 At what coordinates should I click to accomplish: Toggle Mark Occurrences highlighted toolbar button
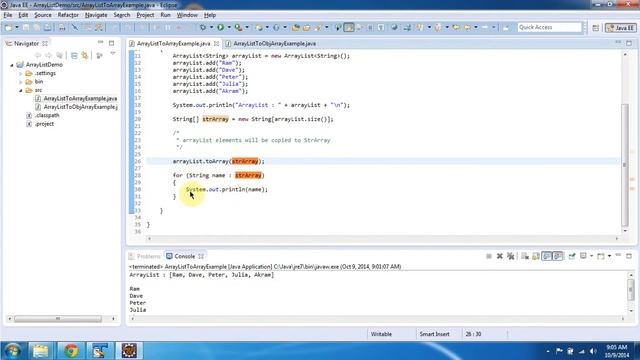[x=349, y=27]
